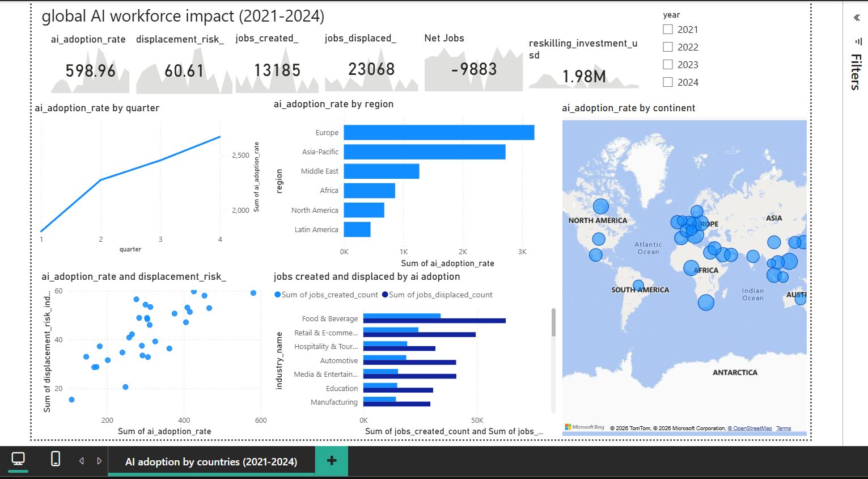
Task: Open AI adoption by countries page tab
Action: (x=211, y=461)
